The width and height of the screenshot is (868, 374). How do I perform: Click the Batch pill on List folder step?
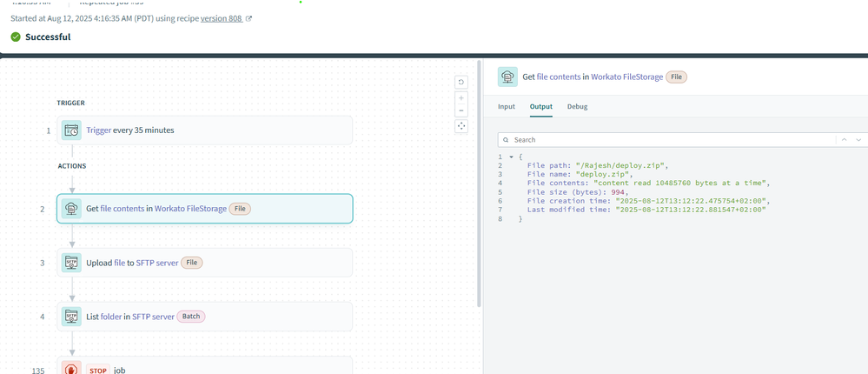191,317
